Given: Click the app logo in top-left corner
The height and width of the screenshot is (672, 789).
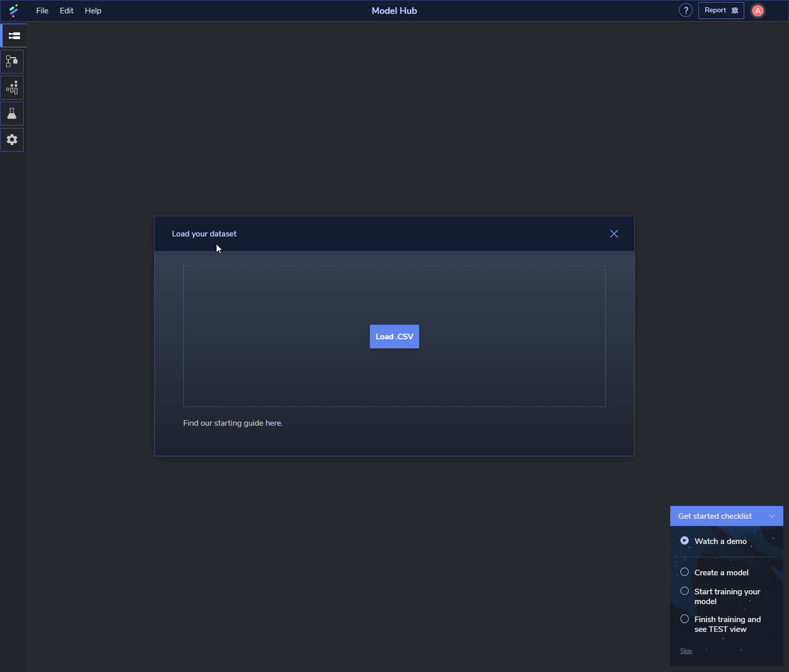Looking at the screenshot, I should 14,11.
